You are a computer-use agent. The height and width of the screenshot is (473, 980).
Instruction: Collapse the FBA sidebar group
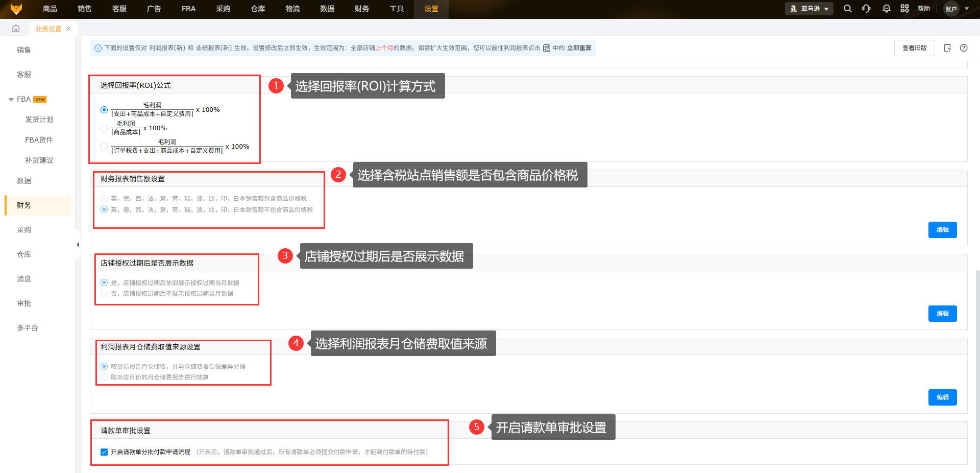11,100
